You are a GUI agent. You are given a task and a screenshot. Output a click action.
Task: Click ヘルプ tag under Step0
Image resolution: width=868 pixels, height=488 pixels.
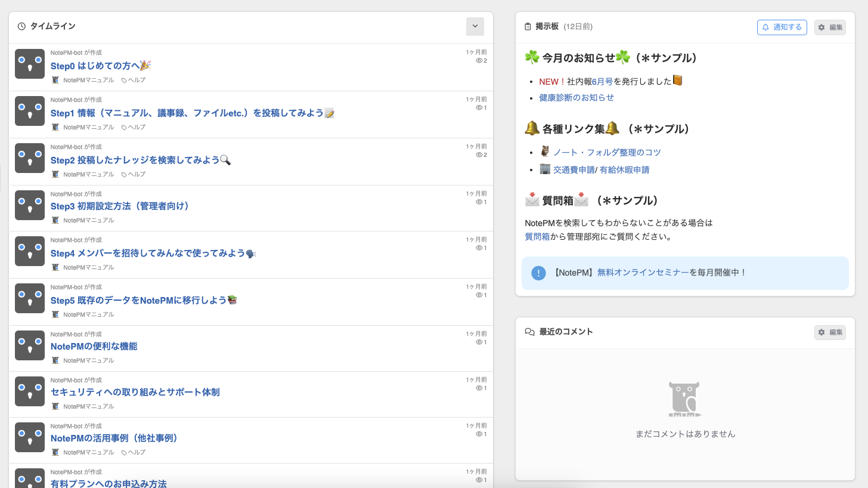tap(134, 80)
